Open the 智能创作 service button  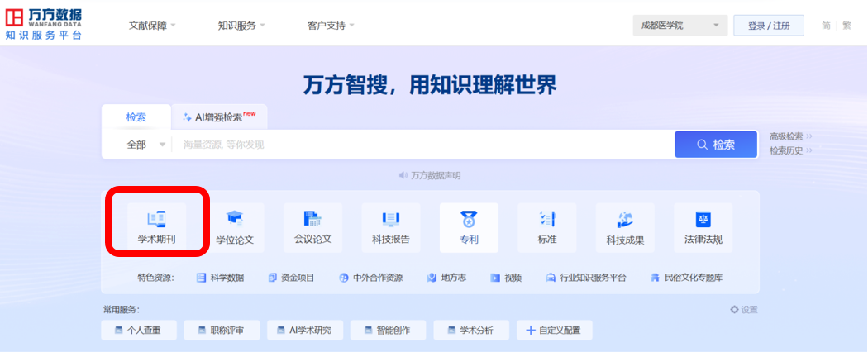388,331
